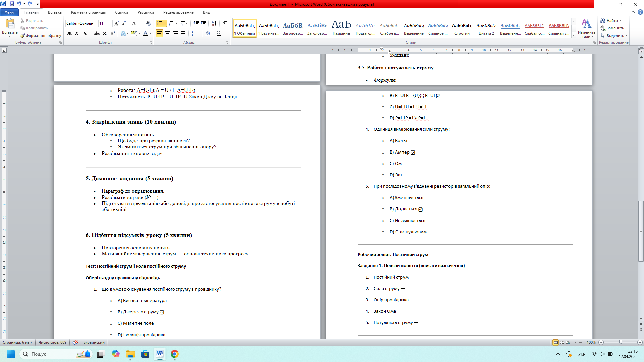The height and width of the screenshot is (362, 644).
Task: Click the Word help question mark icon
Action: [640, 12]
